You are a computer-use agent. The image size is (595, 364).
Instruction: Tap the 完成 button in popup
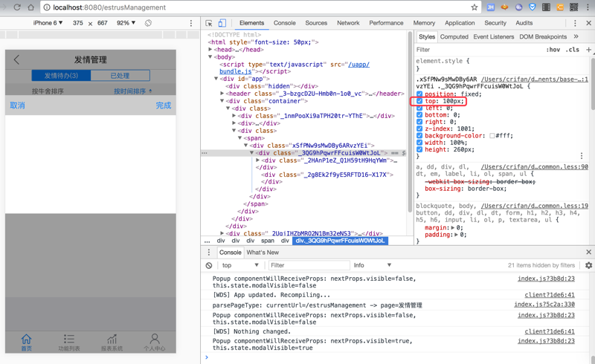coord(164,105)
